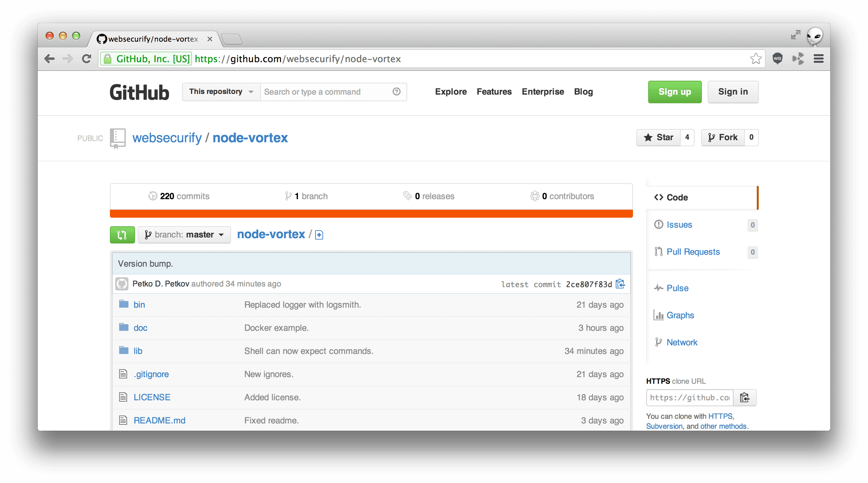Image resolution: width=868 pixels, height=483 pixels.
Task: Open the branch: master dropdown
Action: coord(184,235)
